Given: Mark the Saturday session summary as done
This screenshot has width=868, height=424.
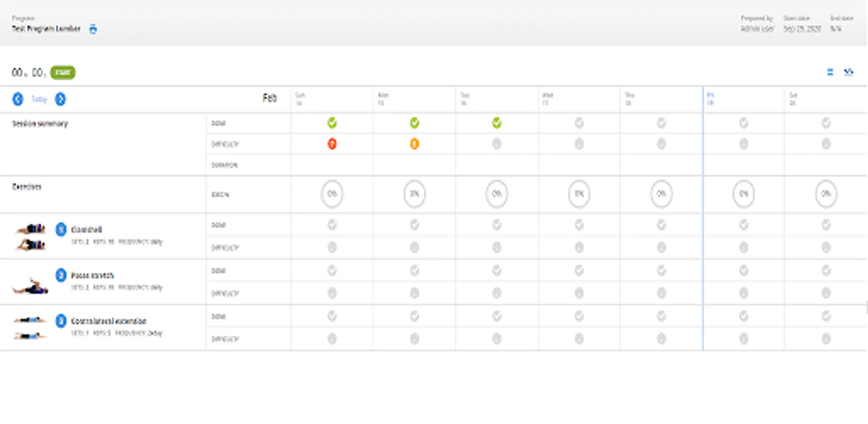Looking at the screenshot, I should click(826, 123).
